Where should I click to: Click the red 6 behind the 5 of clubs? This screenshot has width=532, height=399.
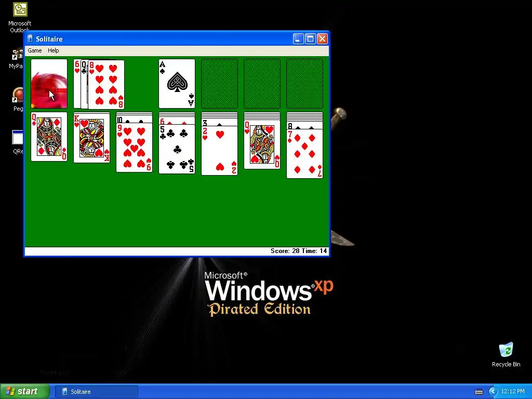pyautogui.click(x=177, y=121)
